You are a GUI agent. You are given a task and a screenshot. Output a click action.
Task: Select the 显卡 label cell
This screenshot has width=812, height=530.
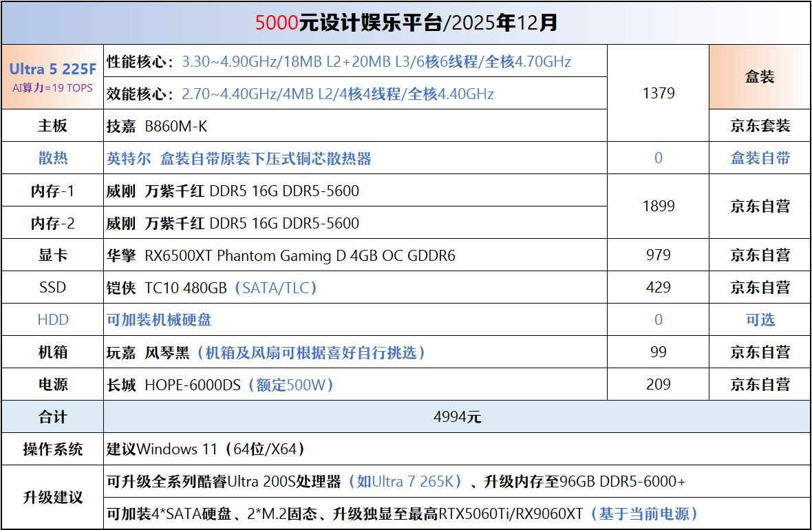[52, 255]
